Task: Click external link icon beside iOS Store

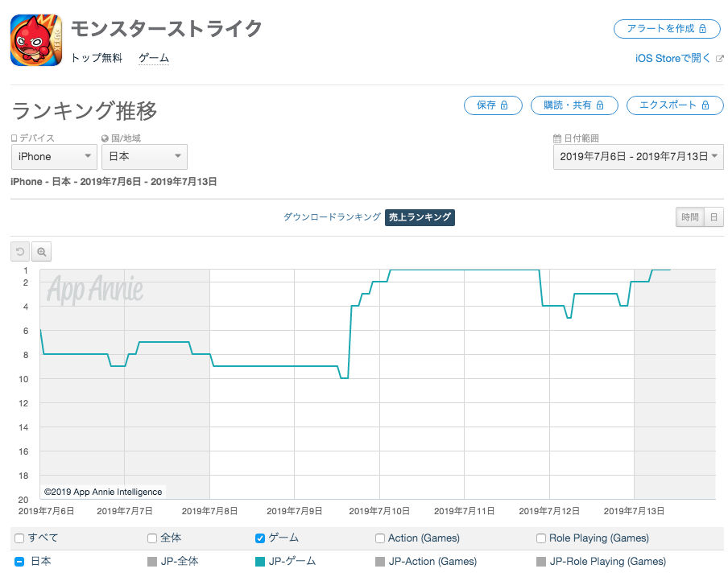Action: [720, 59]
